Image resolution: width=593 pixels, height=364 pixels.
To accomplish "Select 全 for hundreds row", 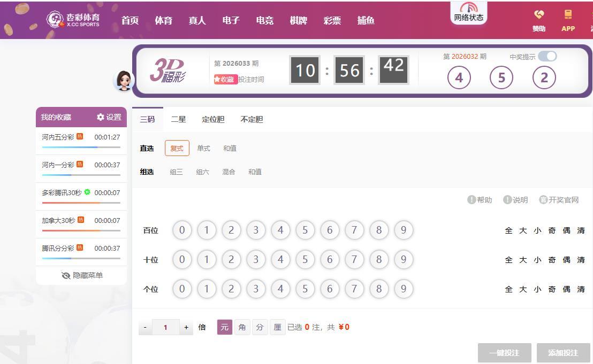I will click(509, 230).
